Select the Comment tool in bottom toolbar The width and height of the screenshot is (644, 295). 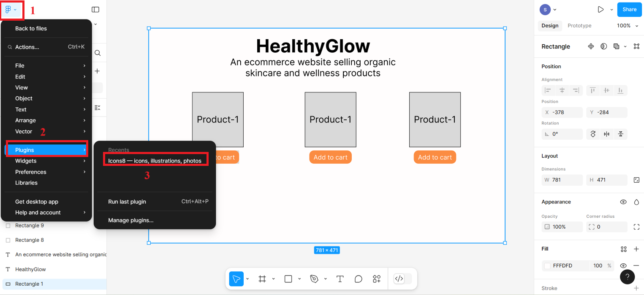click(358, 279)
